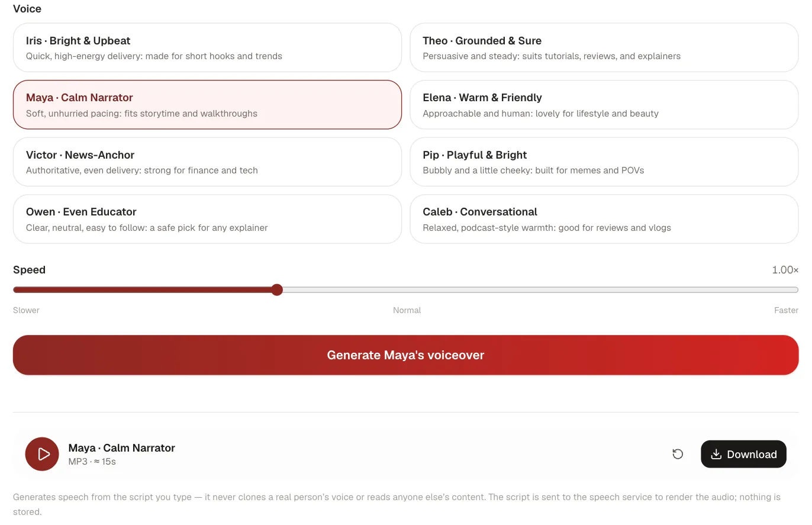Screen dimensions: 812x525
Task: Click the Speed slider handle
Action: coord(277,290)
